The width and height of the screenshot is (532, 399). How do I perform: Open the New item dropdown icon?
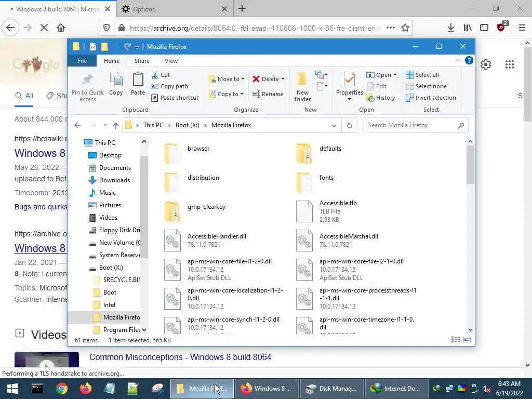321,74
